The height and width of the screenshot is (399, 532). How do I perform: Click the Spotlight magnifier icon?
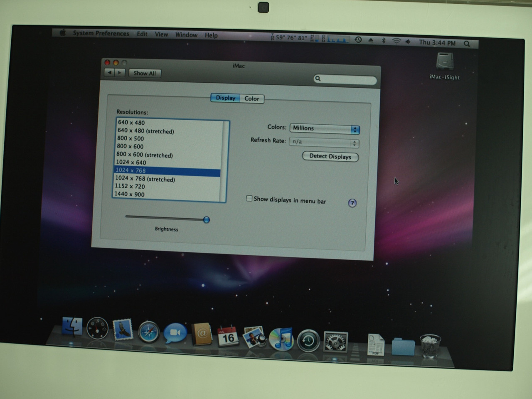pos(467,44)
